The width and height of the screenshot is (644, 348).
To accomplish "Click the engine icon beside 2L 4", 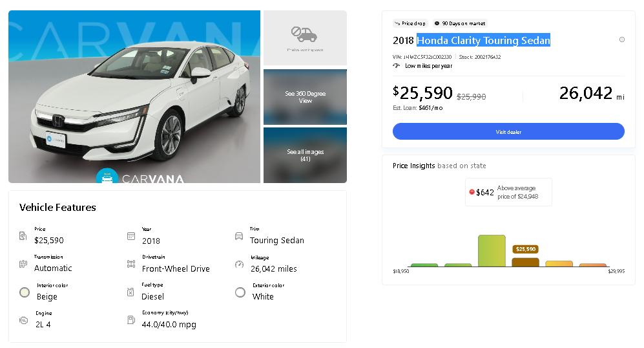I will [x=23, y=320].
